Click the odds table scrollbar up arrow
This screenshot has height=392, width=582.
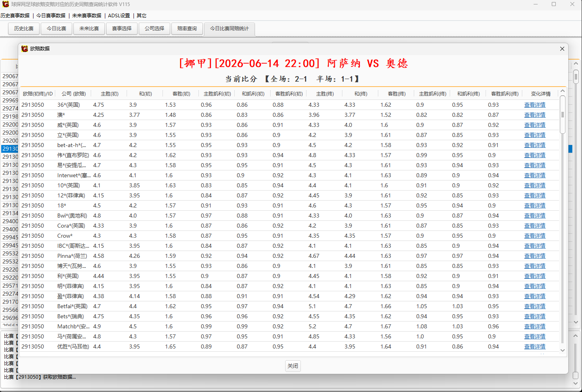tap(563, 92)
